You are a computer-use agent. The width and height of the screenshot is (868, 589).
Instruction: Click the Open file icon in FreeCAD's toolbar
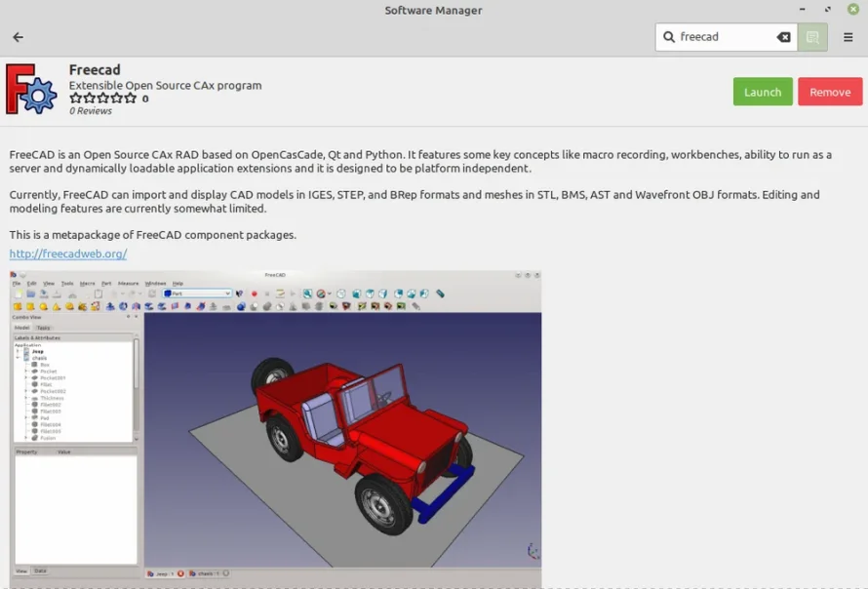(30, 294)
